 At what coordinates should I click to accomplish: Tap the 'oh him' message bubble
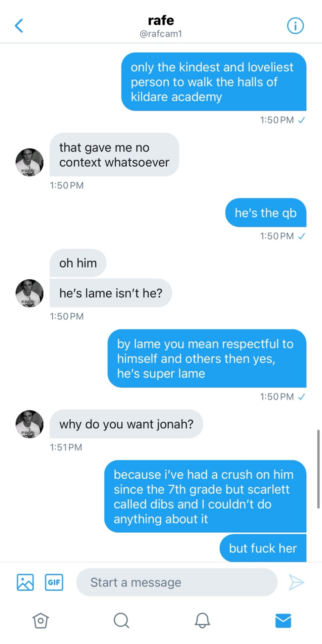[78, 263]
